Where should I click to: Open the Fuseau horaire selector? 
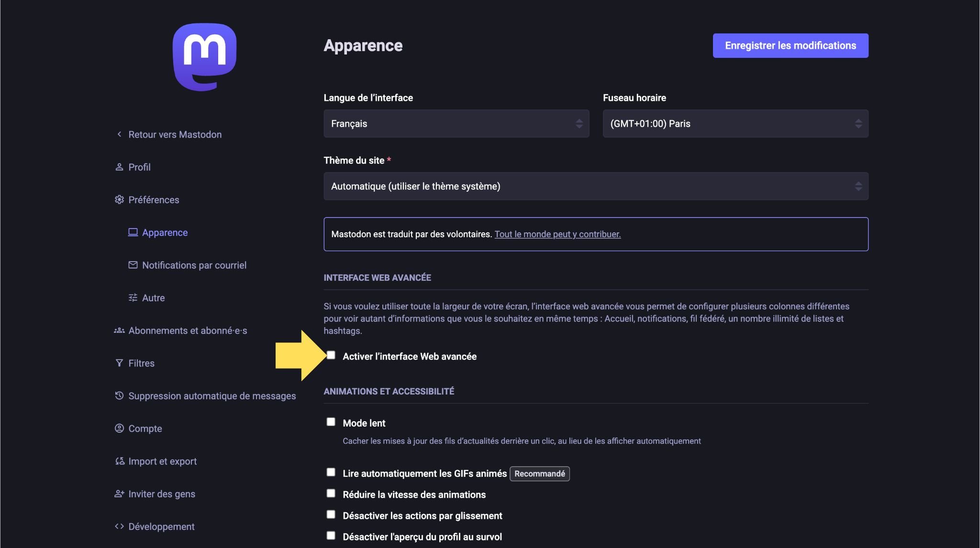[735, 123]
